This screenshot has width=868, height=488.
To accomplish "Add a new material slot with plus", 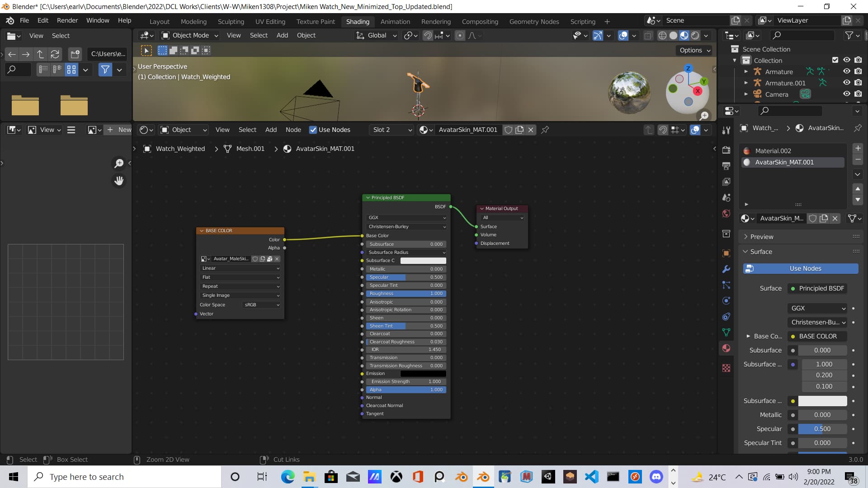I will pos(858,148).
